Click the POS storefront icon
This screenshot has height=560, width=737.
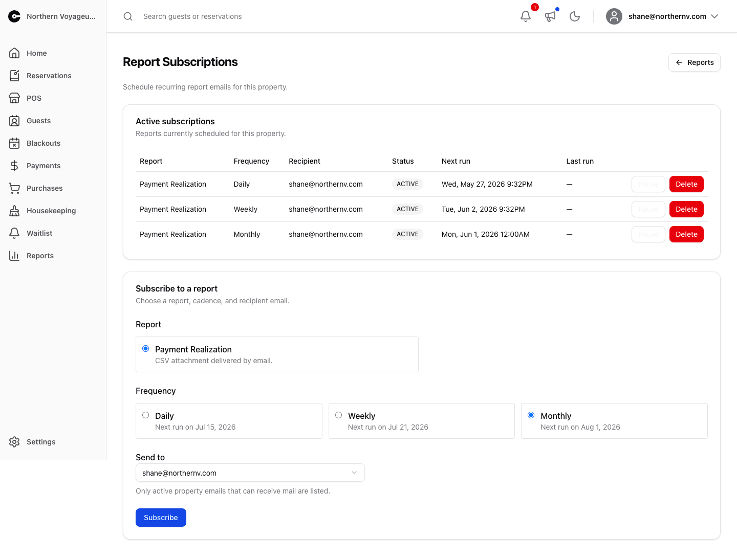point(14,98)
